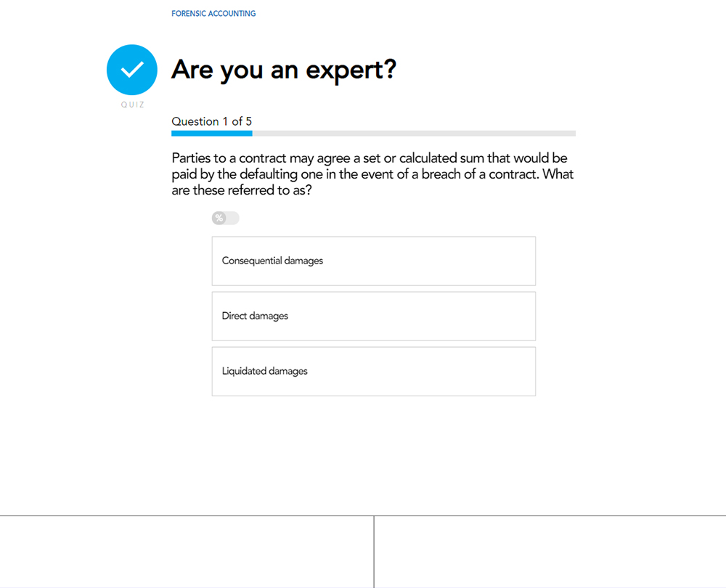Viewport: 726px width, 588px height.
Task: Click the question line "are these referred to as?"
Action: coord(242,191)
